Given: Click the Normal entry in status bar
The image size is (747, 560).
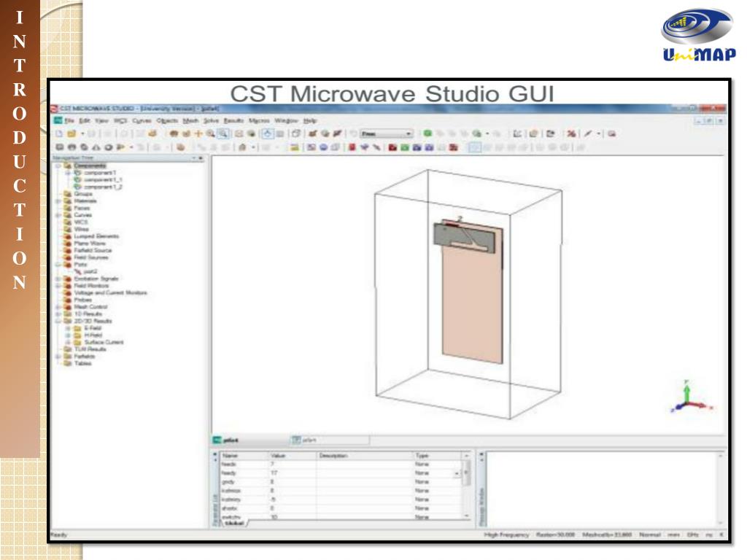Looking at the screenshot, I should point(649,534).
